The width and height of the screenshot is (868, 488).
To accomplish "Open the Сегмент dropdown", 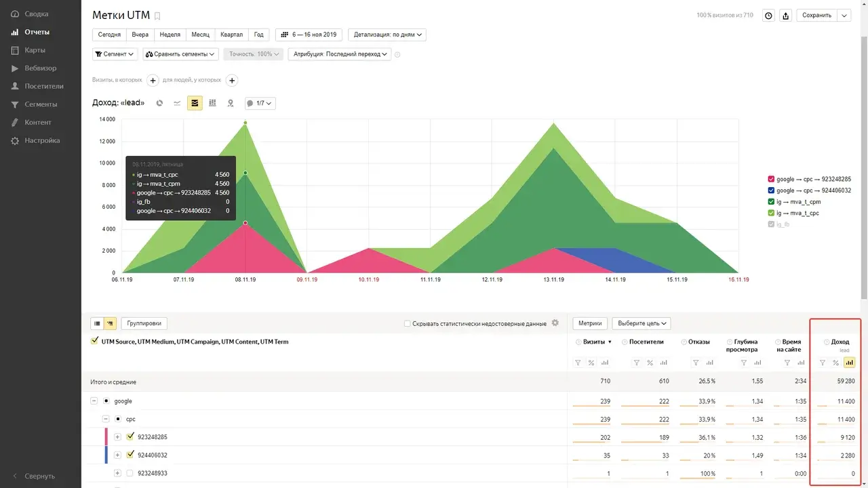I will [115, 54].
